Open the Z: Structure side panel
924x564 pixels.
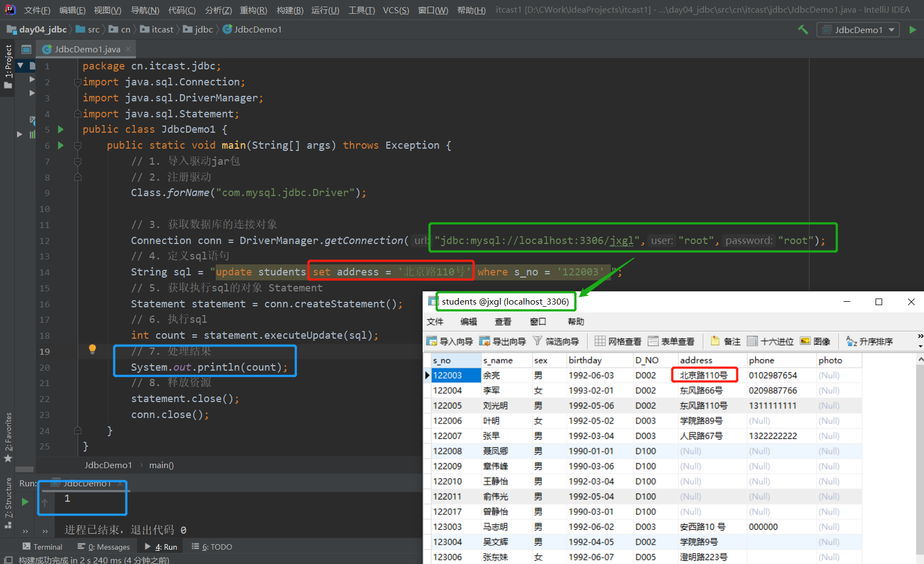tap(8, 502)
